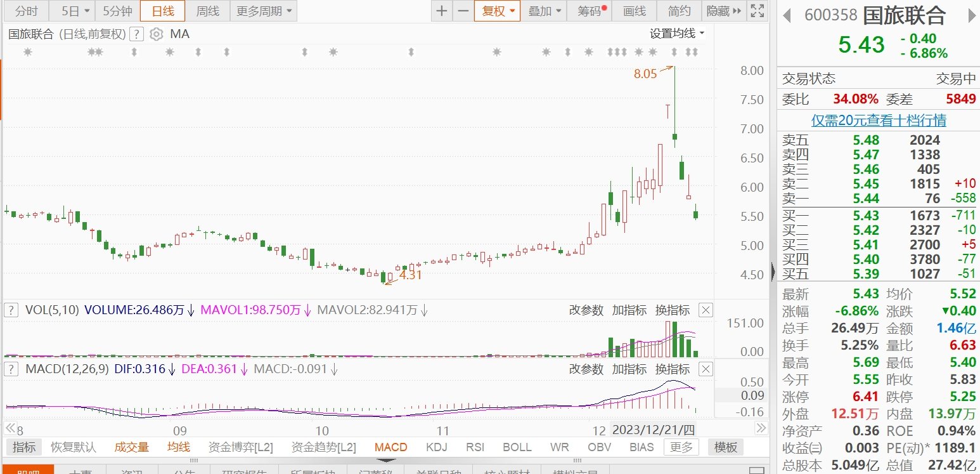Click the 8.05 high price label
The image size is (980, 474).
(x=645, y=74)
